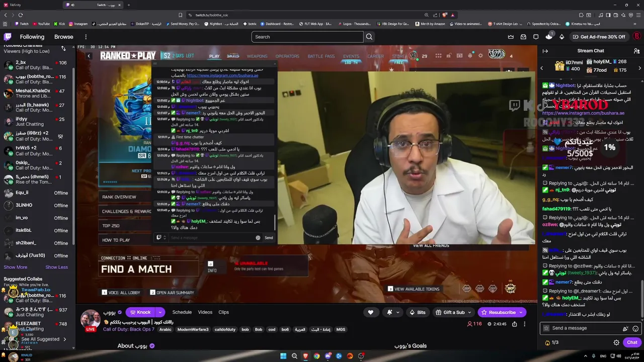Click the Knock button
644x362 pixels.
[x=140, y=312]
